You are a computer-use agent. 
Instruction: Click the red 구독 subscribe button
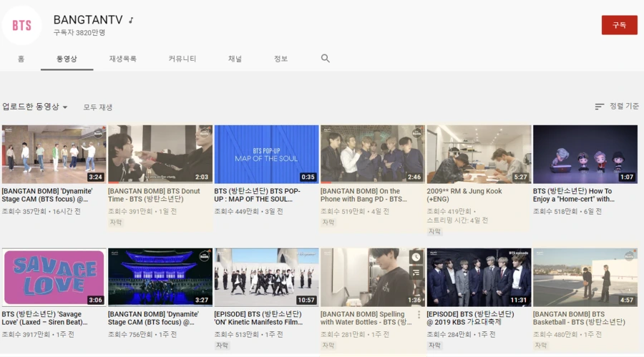pos(620,25)
